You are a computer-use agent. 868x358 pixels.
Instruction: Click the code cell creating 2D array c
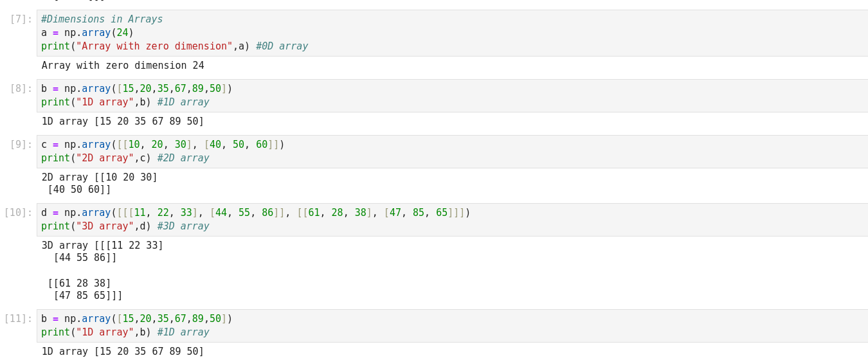450,151
